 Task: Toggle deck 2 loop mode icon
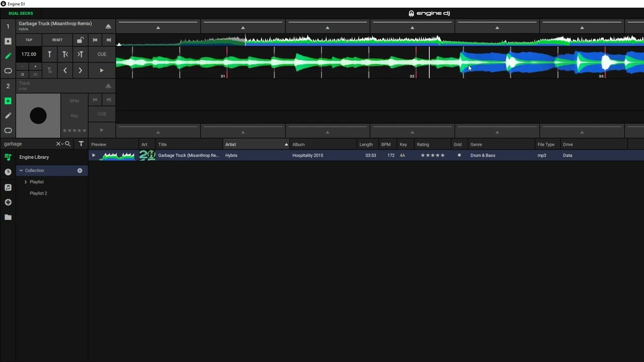(8, 131)
